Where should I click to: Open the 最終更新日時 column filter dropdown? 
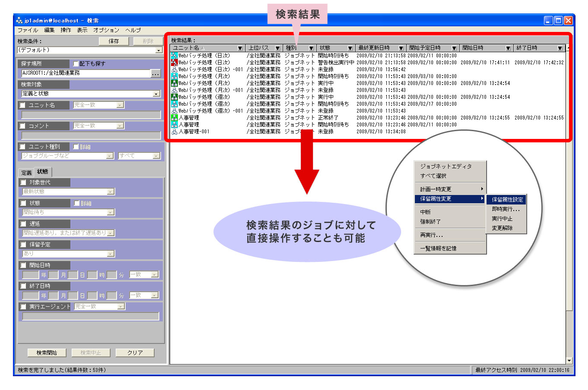401,48
